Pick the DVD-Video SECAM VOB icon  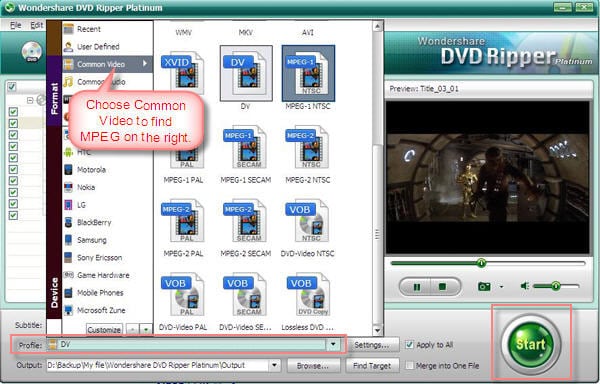[245, 295]
